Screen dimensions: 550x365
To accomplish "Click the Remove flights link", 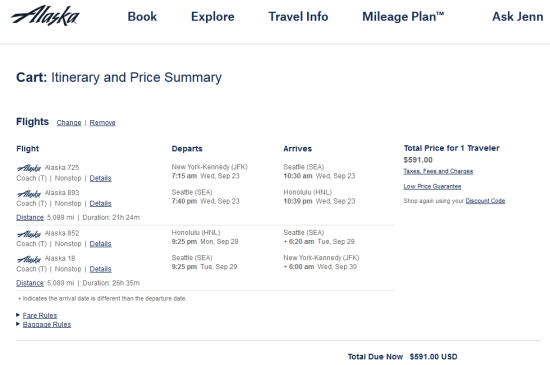I will [x=102, y=123].
